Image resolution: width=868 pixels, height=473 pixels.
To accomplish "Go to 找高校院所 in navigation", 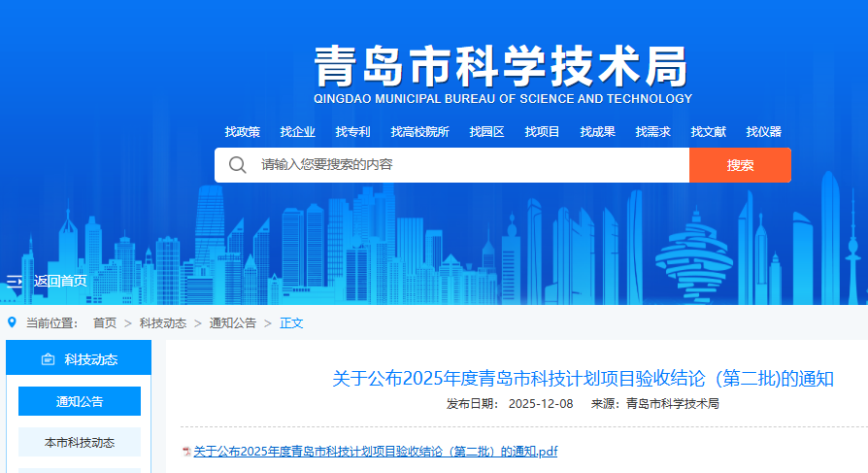I will click(419, 132).
